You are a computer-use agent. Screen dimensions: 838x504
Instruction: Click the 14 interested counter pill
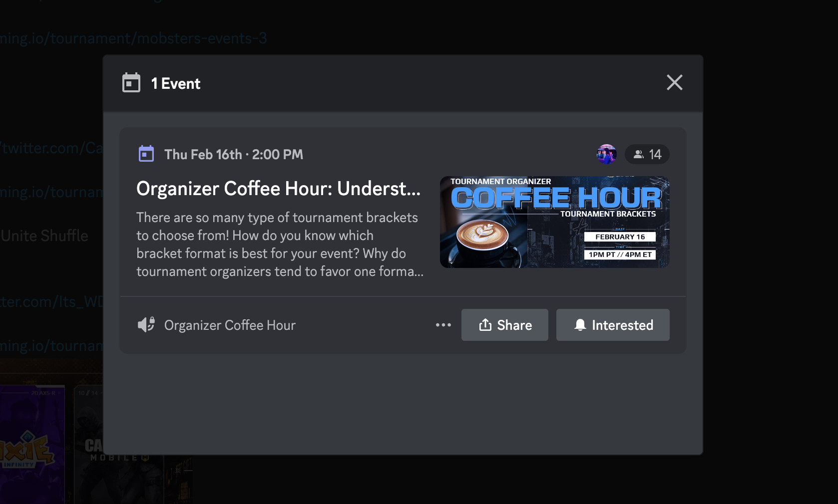tap(647, 154)
